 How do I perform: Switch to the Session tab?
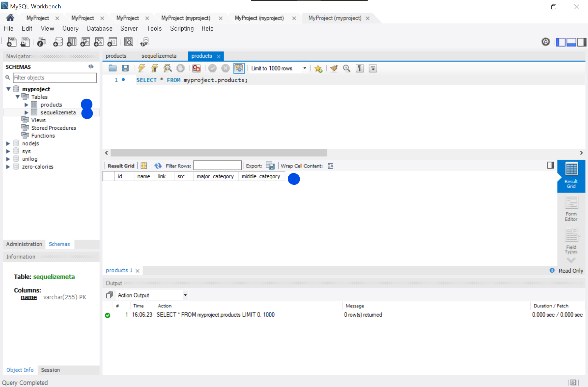tap(50, 370)
